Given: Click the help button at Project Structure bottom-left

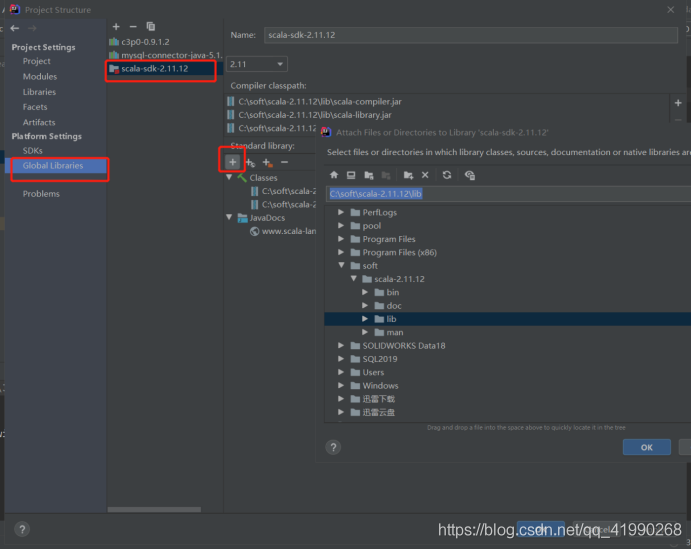Looking at the screenshot, I should [22, 529].
